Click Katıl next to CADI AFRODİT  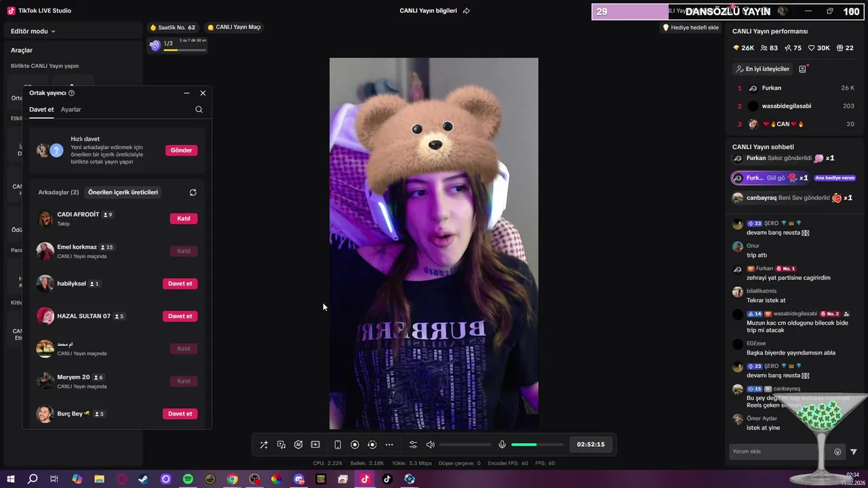pyautogui.click(x=183, y=218)
